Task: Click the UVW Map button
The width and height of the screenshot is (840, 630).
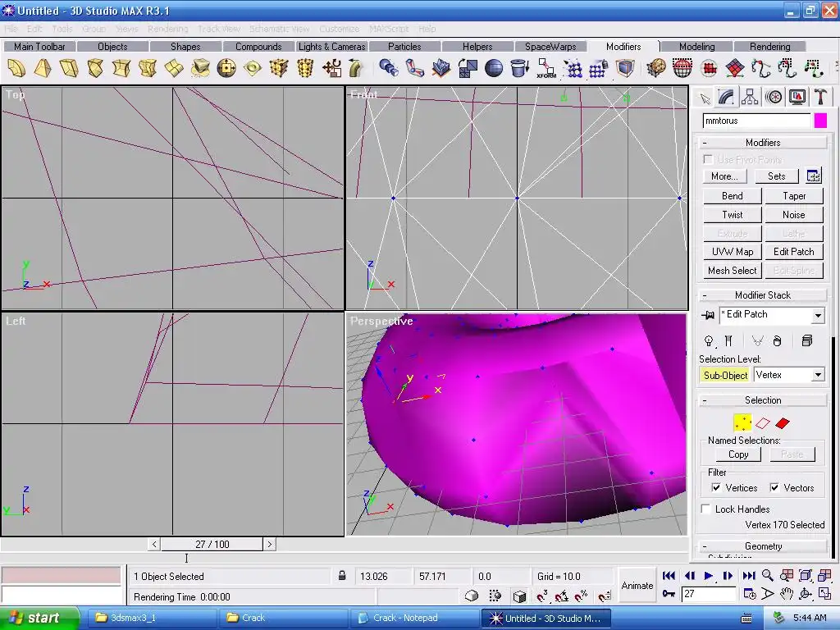Action: [x=732, y=252]
